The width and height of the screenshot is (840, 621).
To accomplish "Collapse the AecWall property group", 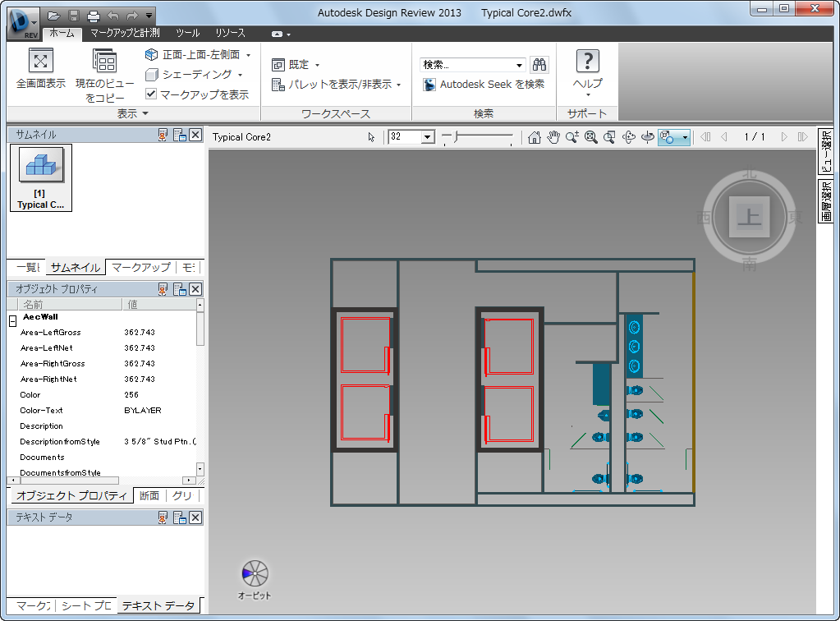I will (13, 321).
